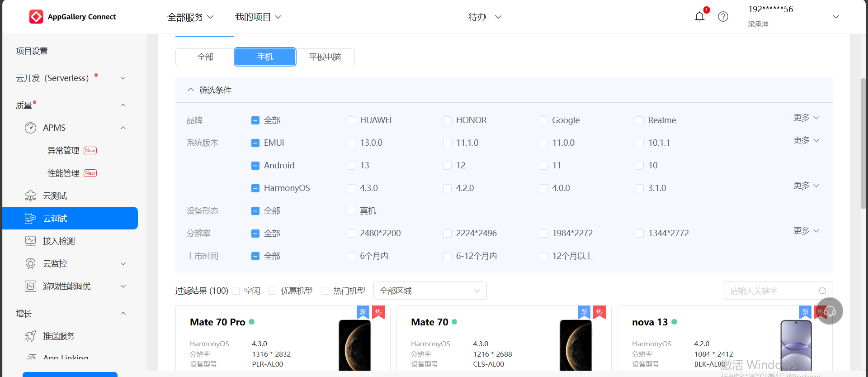Click the 云测试 cloud testing icon
Screen dimensions: 868x377
[x=30, y=196]
